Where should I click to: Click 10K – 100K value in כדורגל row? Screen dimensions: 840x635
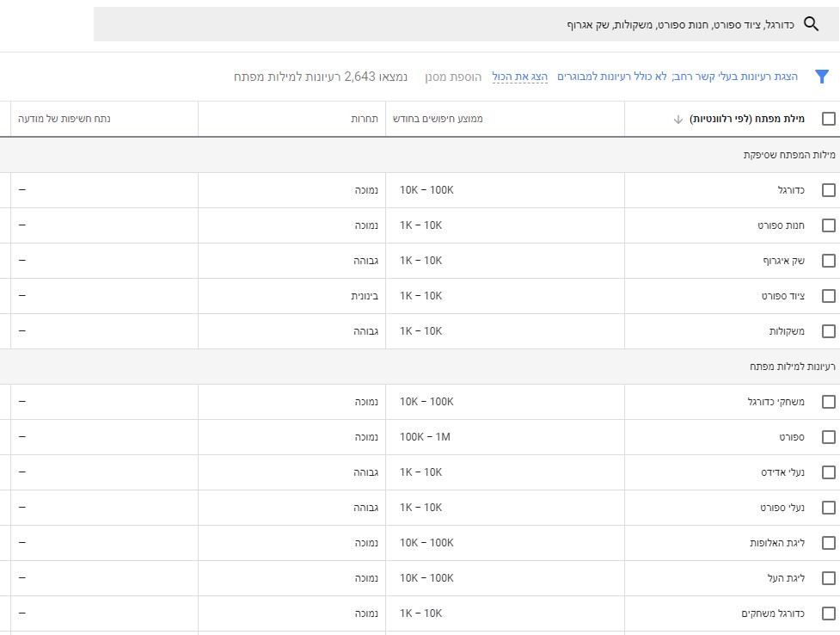coord(426,190)
